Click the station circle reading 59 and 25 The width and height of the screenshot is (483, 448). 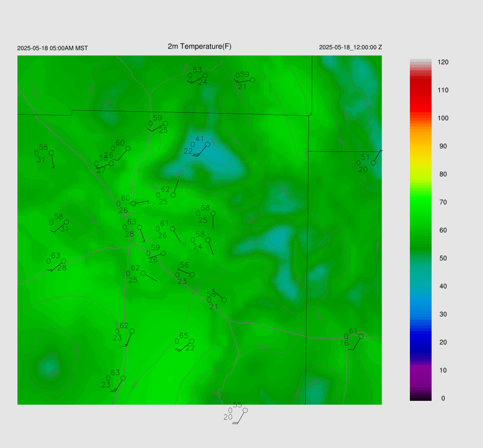pyautogui.click(x=166, y=124)
